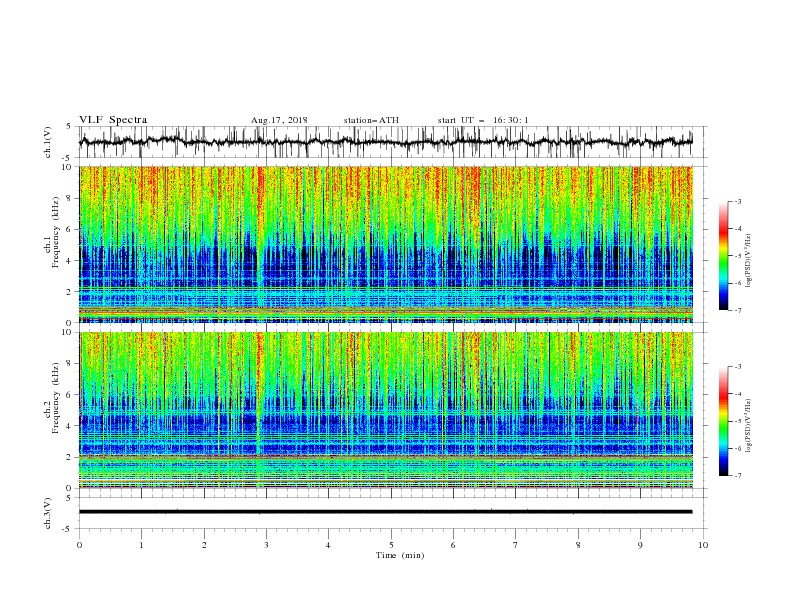
Task: Click time axis tick label "2"
Action: point(204,545)
